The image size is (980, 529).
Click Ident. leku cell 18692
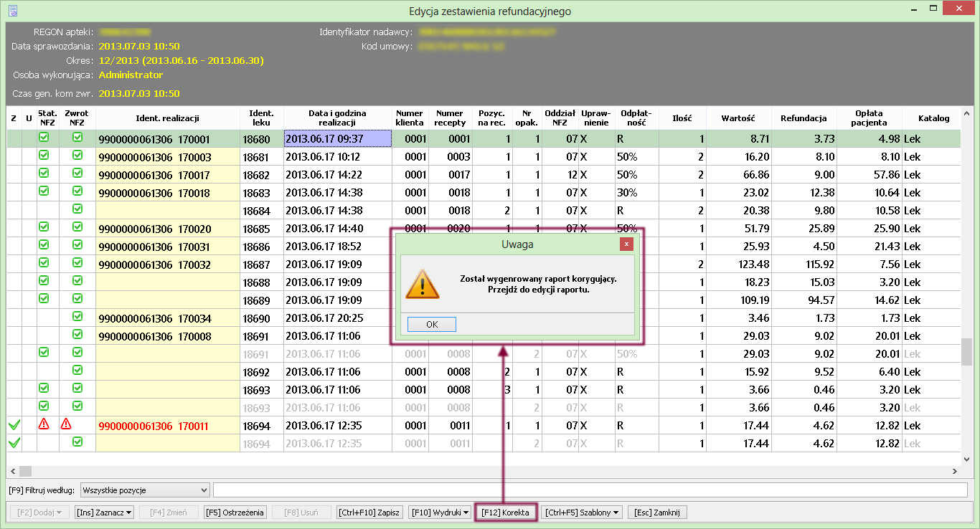coord(261,371)
